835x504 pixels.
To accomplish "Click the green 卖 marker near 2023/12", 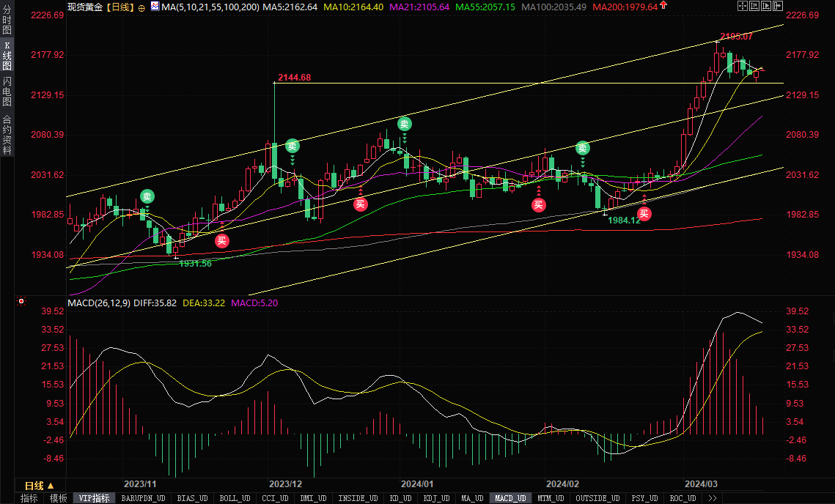I will click(293, 146).
